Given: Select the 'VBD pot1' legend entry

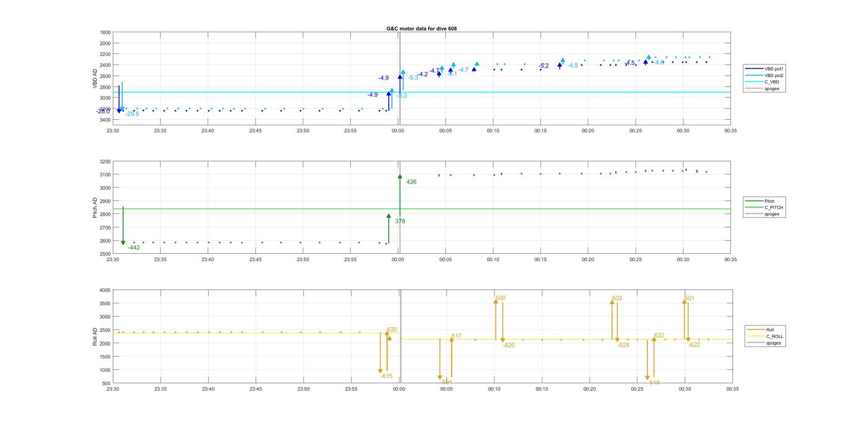Looking at the screenshot, I should 774,69.
